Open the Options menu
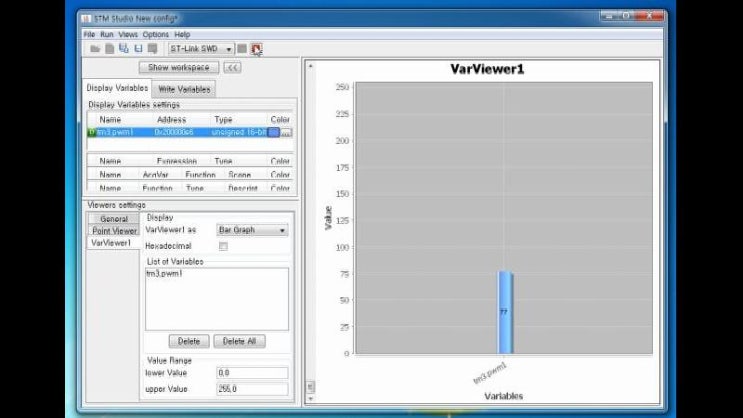 tap(155, 35)
